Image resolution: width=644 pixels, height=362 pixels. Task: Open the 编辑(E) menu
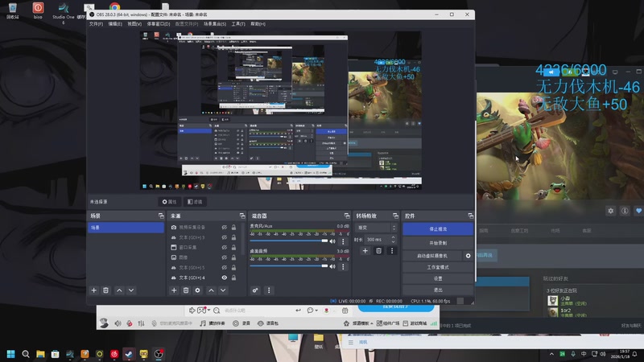click(x=115, y=24)
